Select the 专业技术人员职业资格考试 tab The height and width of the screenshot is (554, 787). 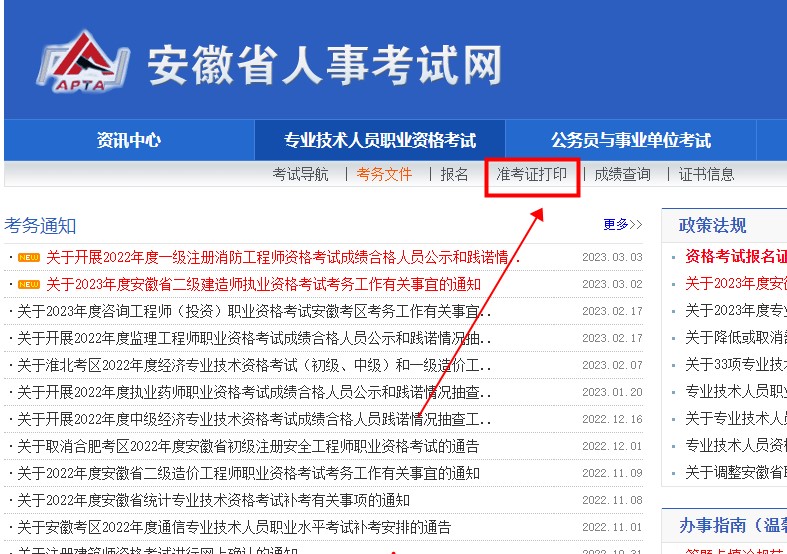[x=380, y=140]
